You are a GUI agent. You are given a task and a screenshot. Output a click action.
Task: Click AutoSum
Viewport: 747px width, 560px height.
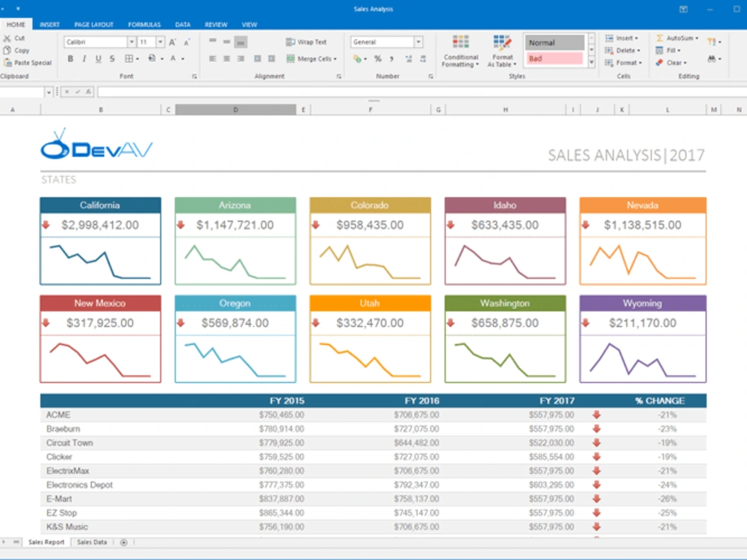click(x=677, y=38)
